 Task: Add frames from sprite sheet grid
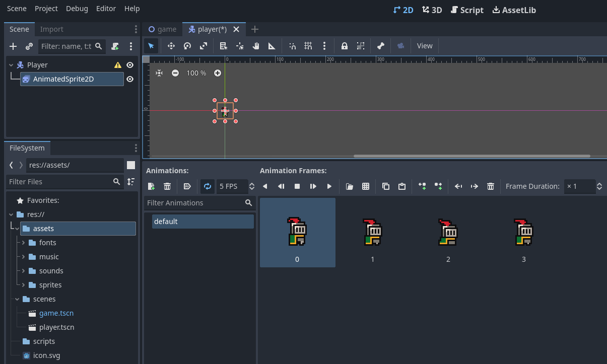tap(366, 186)
